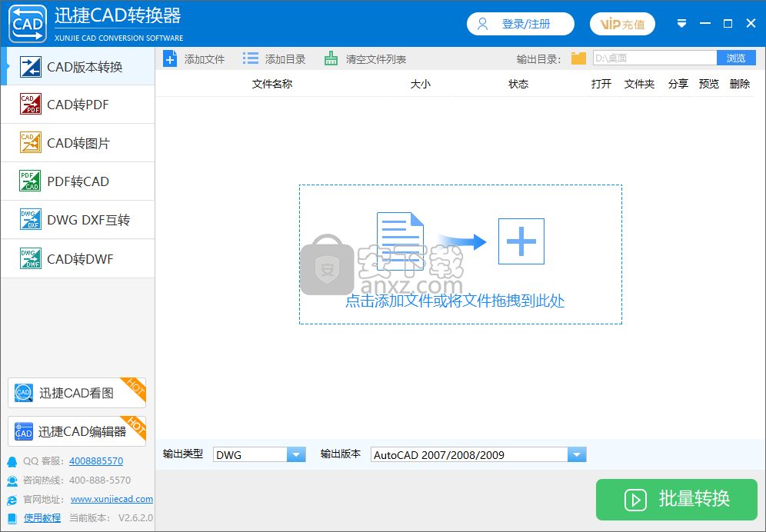
Task: Expand the 输出类型 DWG dropdown arrow
Action: click(x=296, y=455)
